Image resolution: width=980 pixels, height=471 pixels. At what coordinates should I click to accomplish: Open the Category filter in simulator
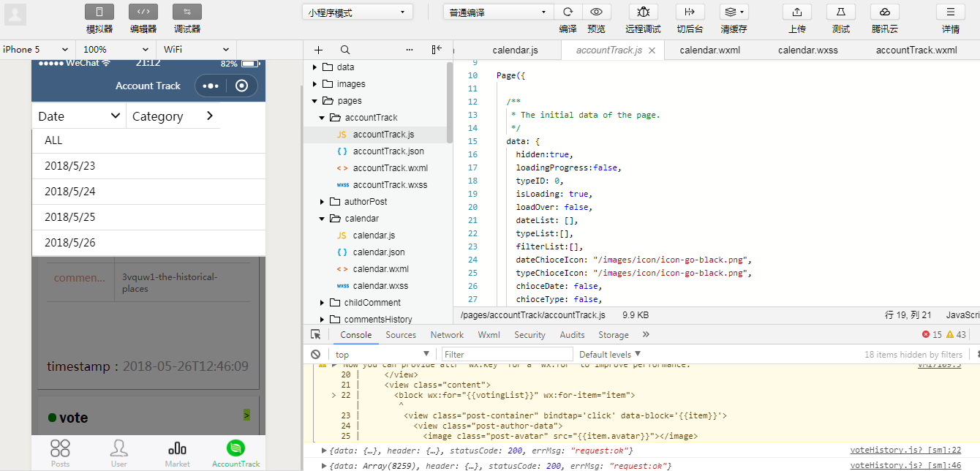click(x=173, y=116)
